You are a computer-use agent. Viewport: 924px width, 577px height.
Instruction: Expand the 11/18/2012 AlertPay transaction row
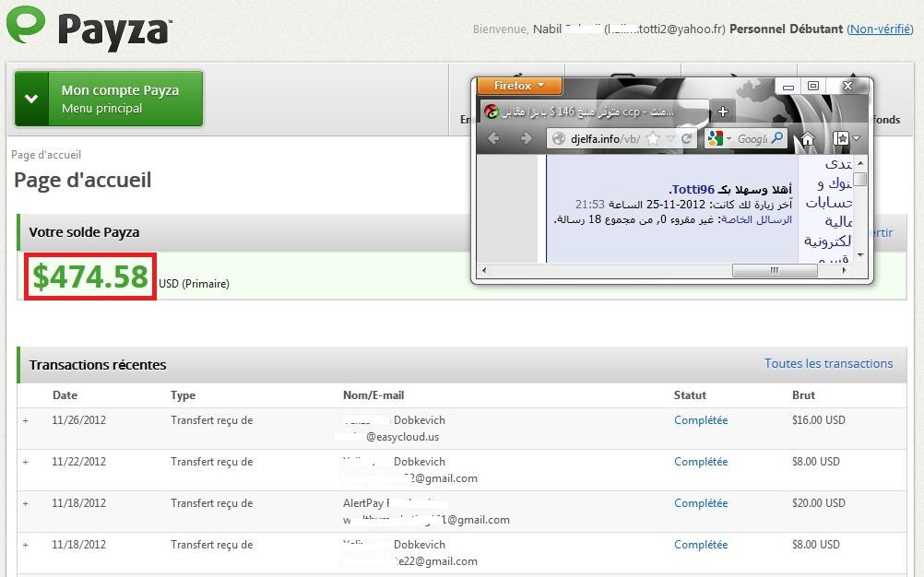pyautogui.click(x=25, y=504)
